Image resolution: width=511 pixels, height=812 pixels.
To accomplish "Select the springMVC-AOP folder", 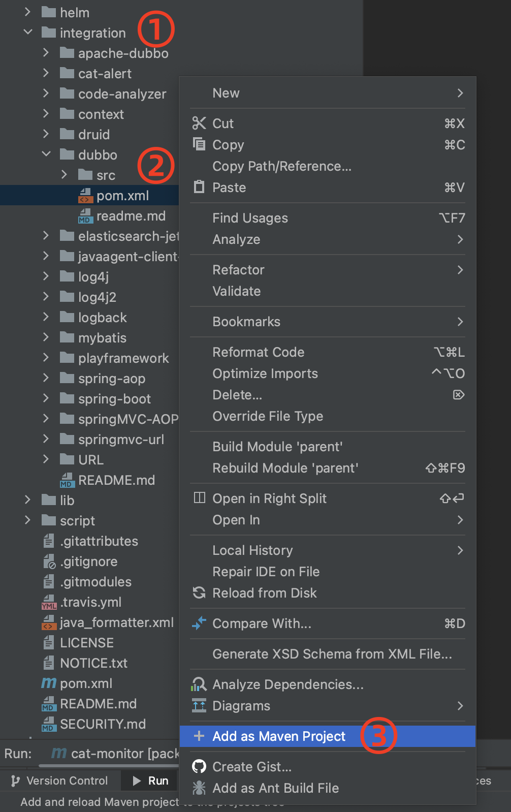I will (x=128, y=419).
